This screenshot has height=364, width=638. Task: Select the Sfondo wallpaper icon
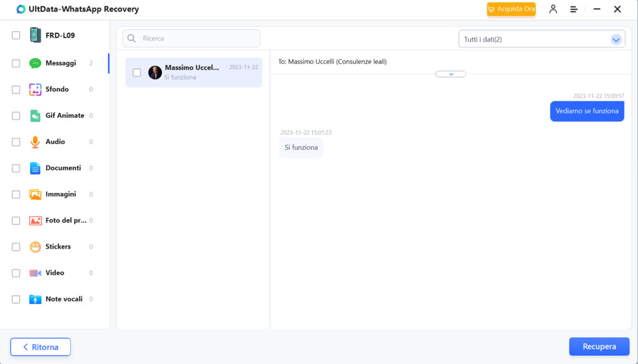[x=35, y=89]
